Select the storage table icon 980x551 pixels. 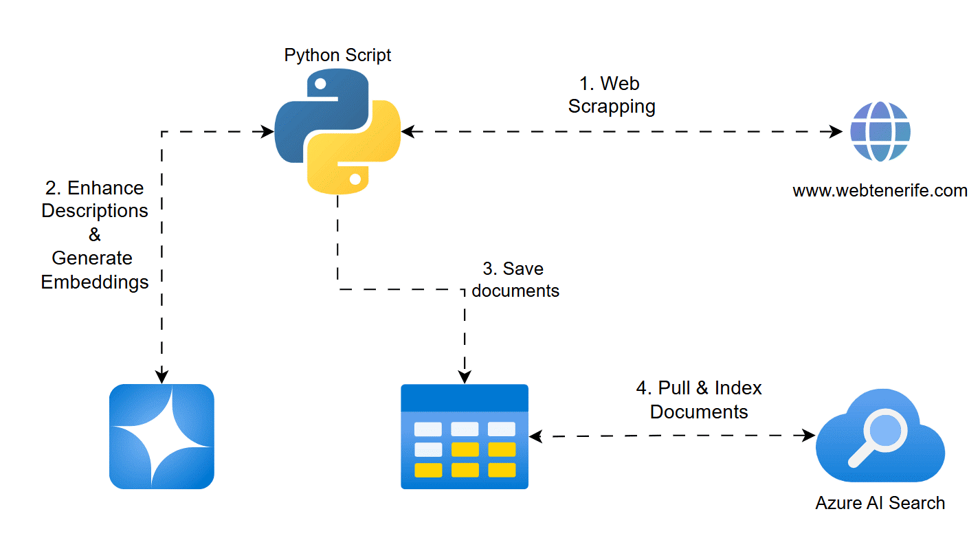coord(465,436)
